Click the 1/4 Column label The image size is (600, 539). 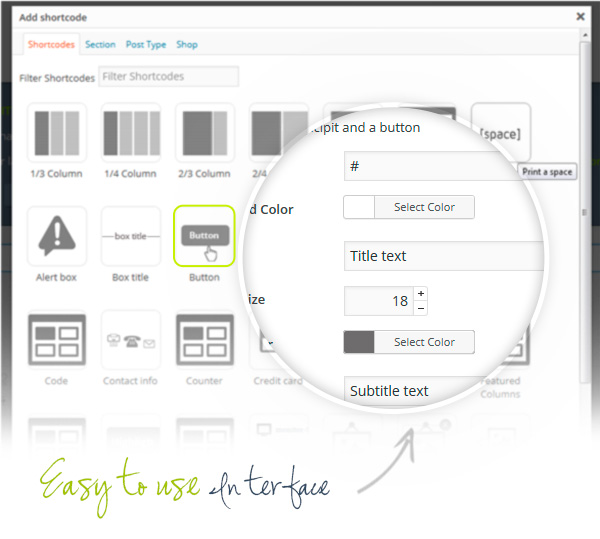point(130,174)
